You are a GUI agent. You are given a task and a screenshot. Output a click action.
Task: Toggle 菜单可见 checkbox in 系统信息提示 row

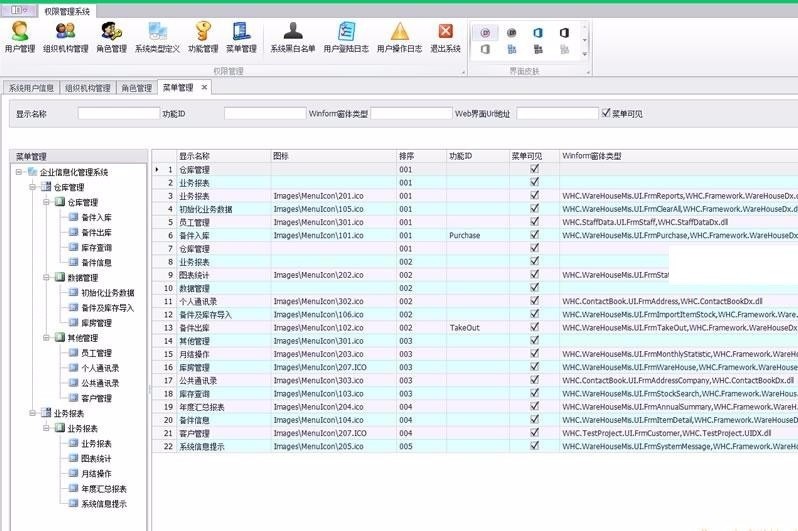pyautogui.click(x=535, y=446)
